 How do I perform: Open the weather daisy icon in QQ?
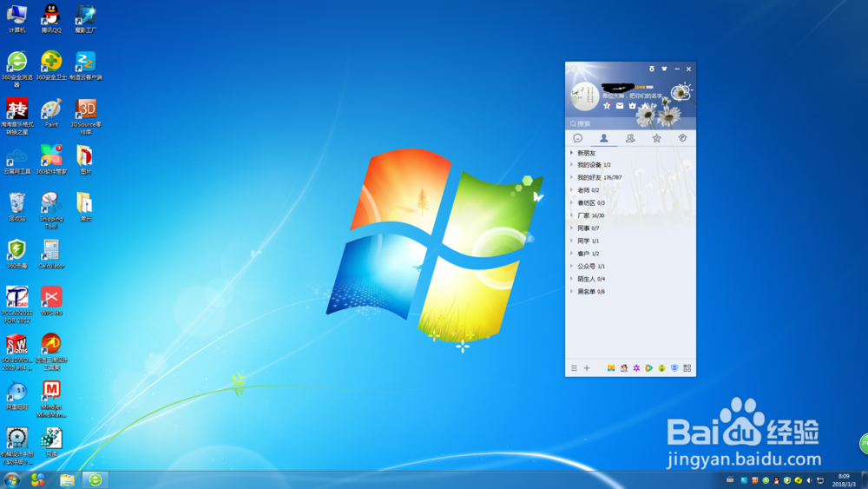pyautogui.click(x=681, y=91)
